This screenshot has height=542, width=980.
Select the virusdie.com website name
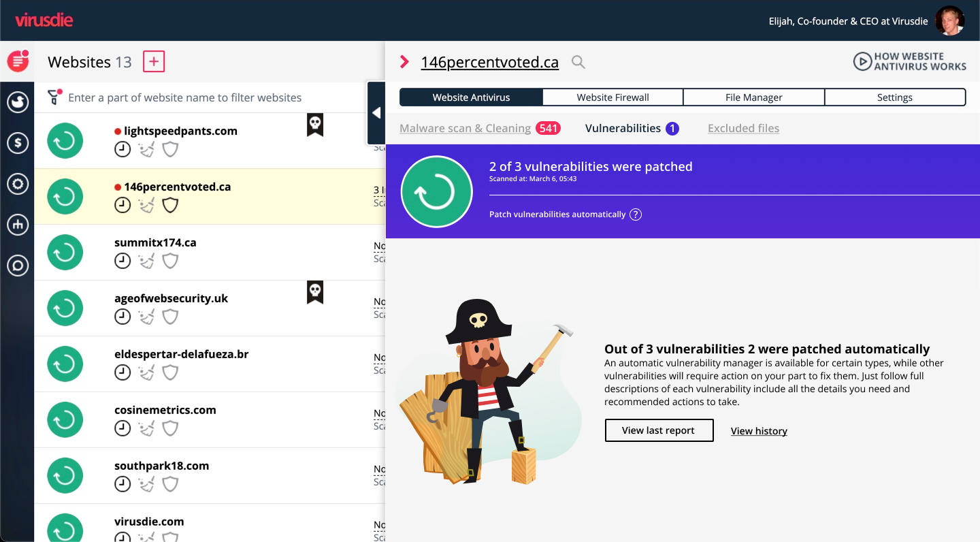coord(149,522)
